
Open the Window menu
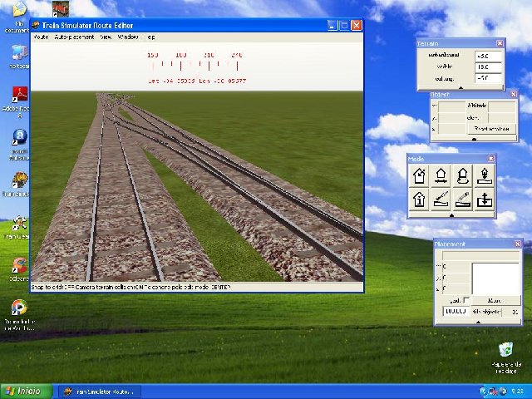point(127,37)
